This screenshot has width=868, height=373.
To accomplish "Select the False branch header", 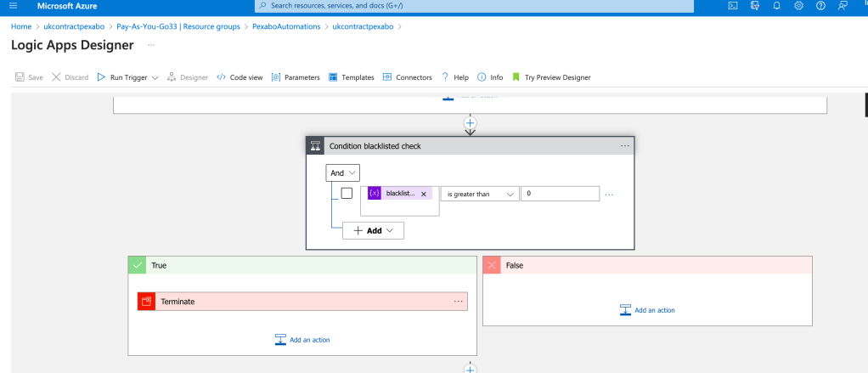I will click(x=648, y=265).
